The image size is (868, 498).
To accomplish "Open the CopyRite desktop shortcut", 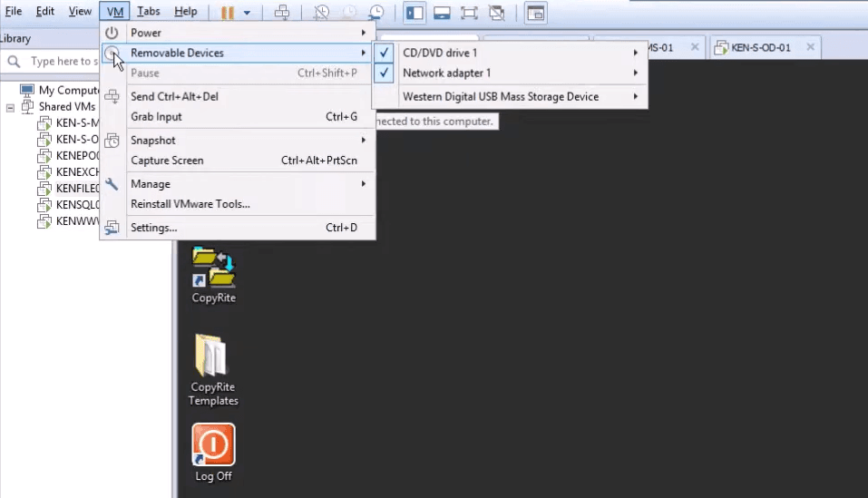I will tap(213, 275).
